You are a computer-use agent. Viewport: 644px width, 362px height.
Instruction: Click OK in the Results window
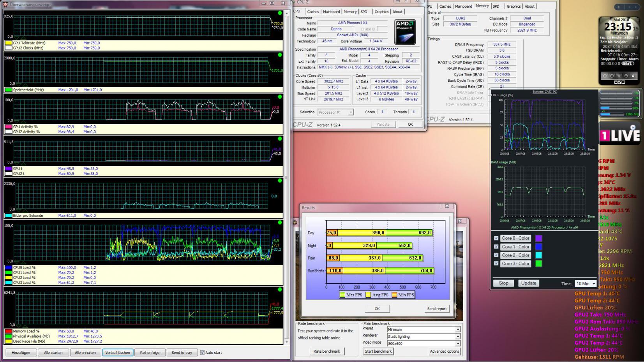(377, 309)
